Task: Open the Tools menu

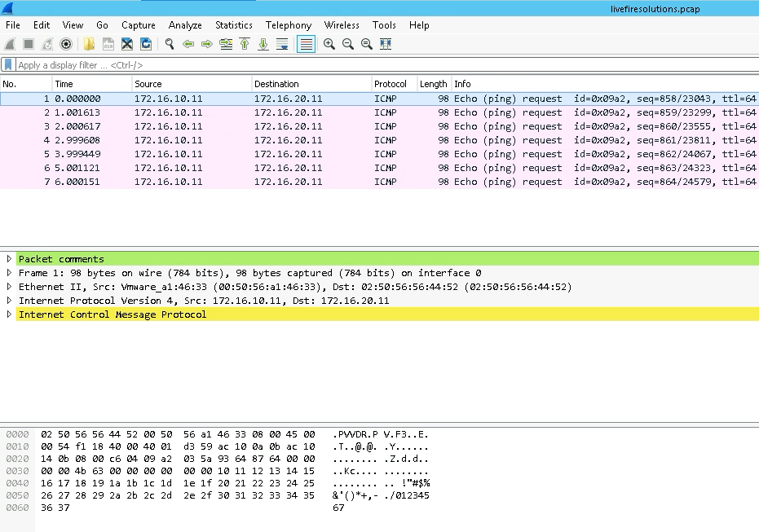Action: point(384,25)
